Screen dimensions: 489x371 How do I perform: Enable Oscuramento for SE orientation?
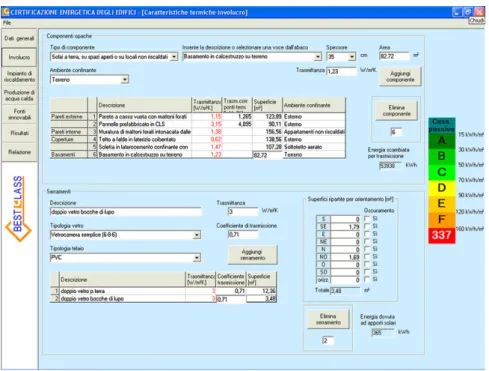(367, 226)
